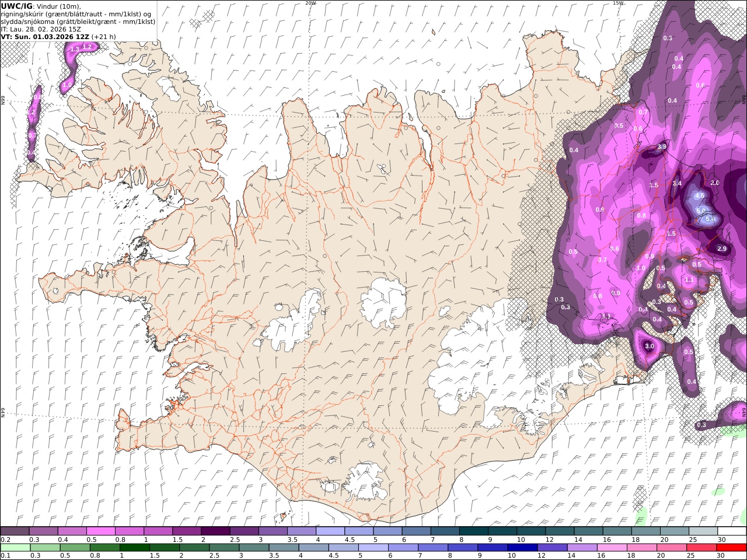The height and width of the screenshot is (560, 747).
Task: Click the violet bottom-row swatch between 12 and 14
Action: (551, 548)
